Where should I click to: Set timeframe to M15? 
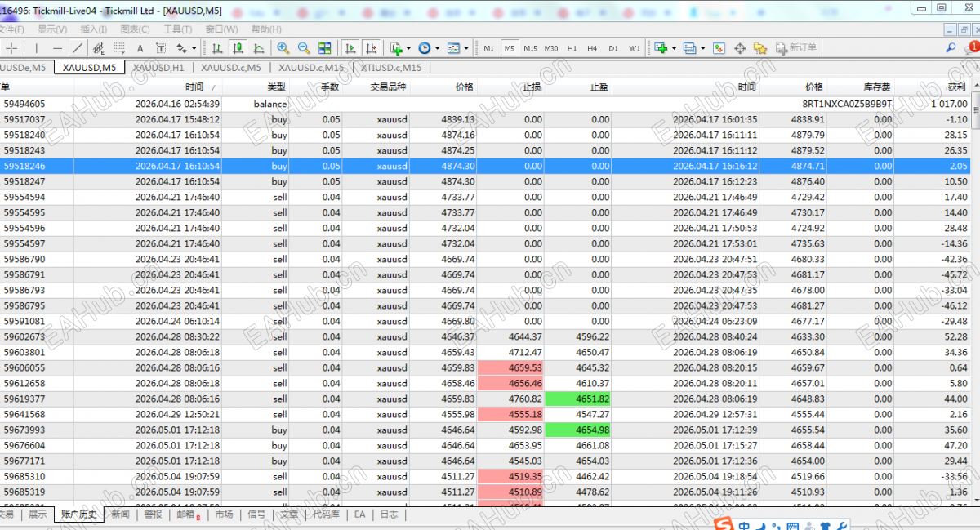coord(531,48)
